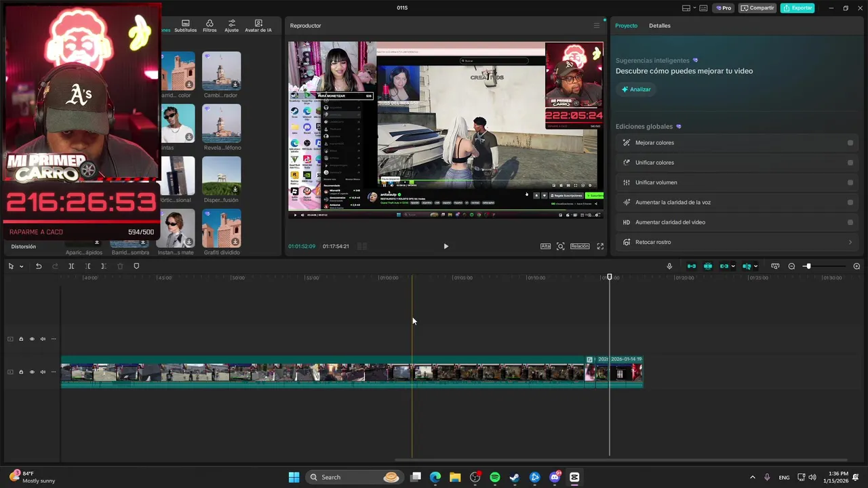Hide the upper timeline track
The image size is (868, 488).
coord(32,339)
